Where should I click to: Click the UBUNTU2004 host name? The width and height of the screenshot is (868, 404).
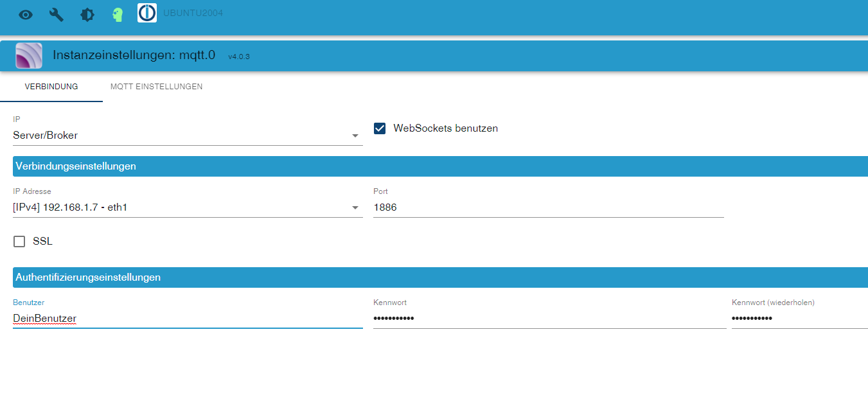click(x=193, y=13)
